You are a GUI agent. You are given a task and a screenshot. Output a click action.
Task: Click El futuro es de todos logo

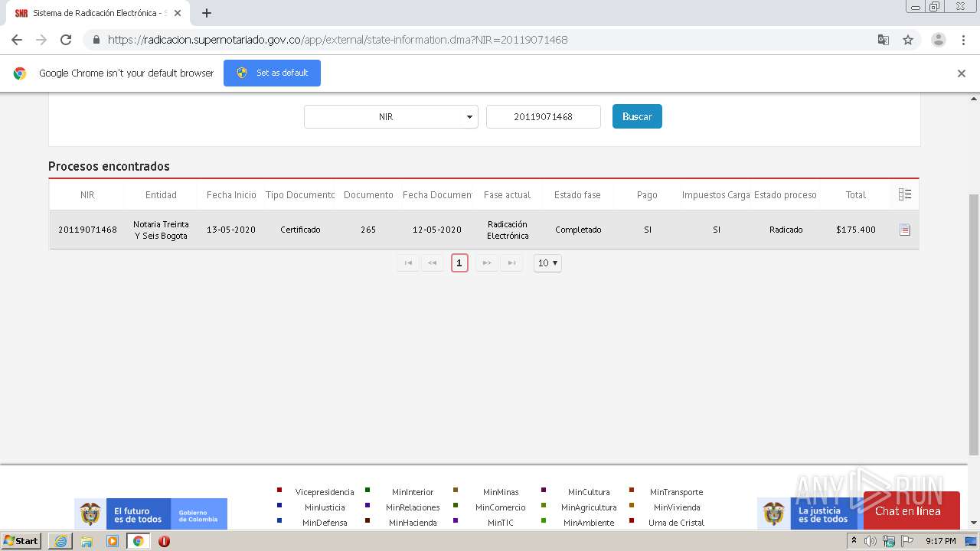click(151, 514)
